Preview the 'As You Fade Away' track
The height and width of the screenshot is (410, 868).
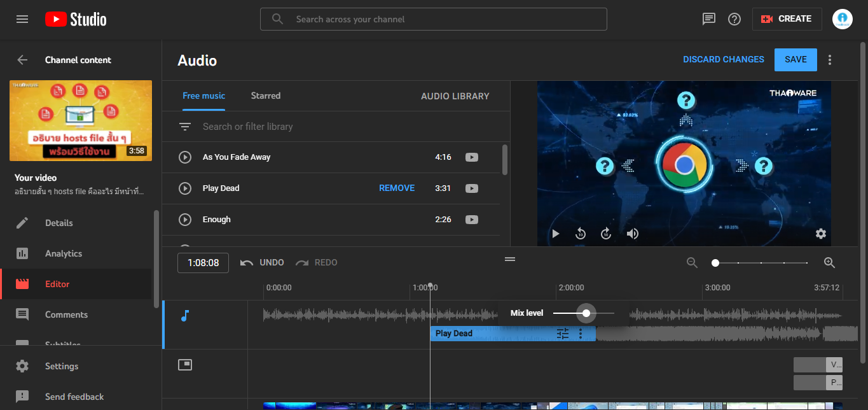click(185, 157)
